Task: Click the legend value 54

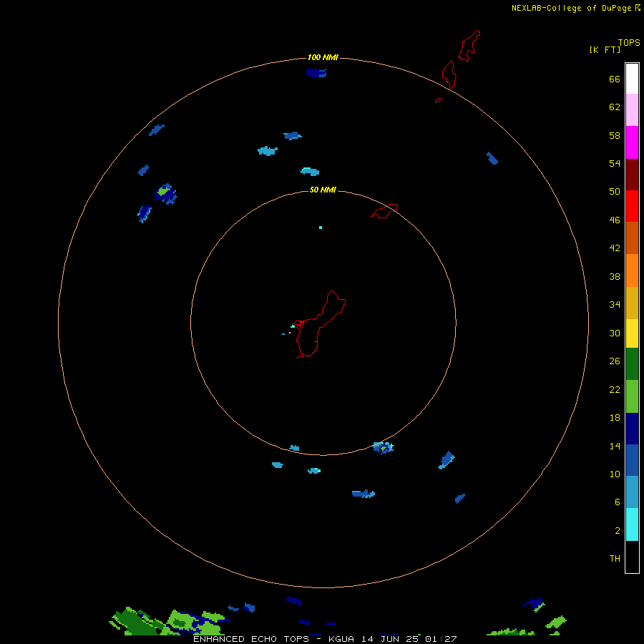Action: point(615,163)
